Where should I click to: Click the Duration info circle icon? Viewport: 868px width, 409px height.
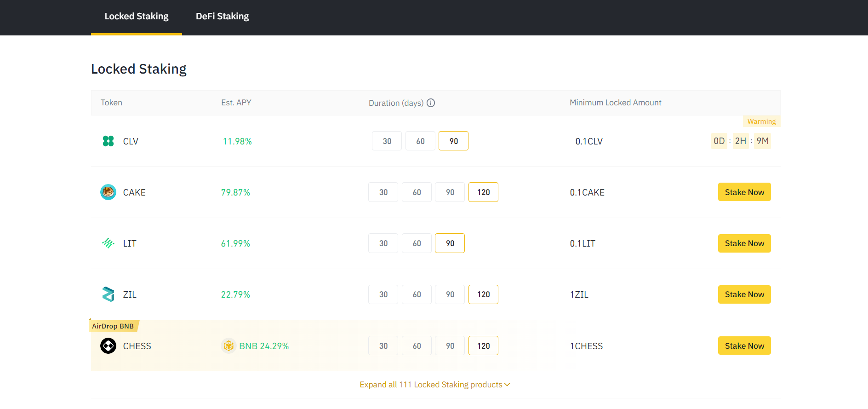click(431, 103)
